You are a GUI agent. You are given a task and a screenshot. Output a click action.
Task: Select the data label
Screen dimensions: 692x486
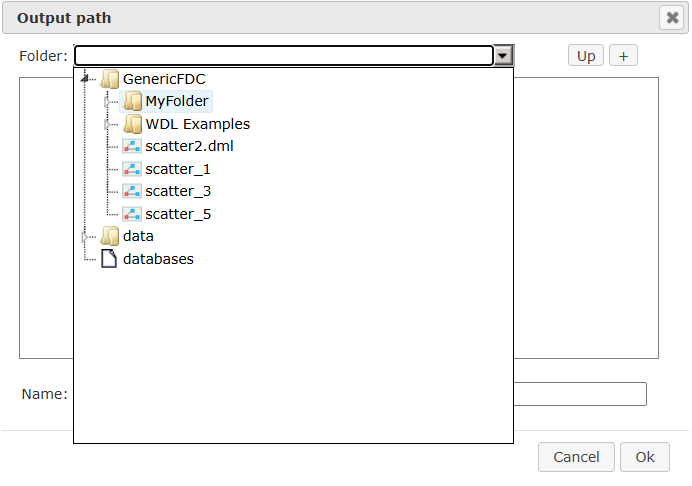pyautogui.click(x=138, y=236)
